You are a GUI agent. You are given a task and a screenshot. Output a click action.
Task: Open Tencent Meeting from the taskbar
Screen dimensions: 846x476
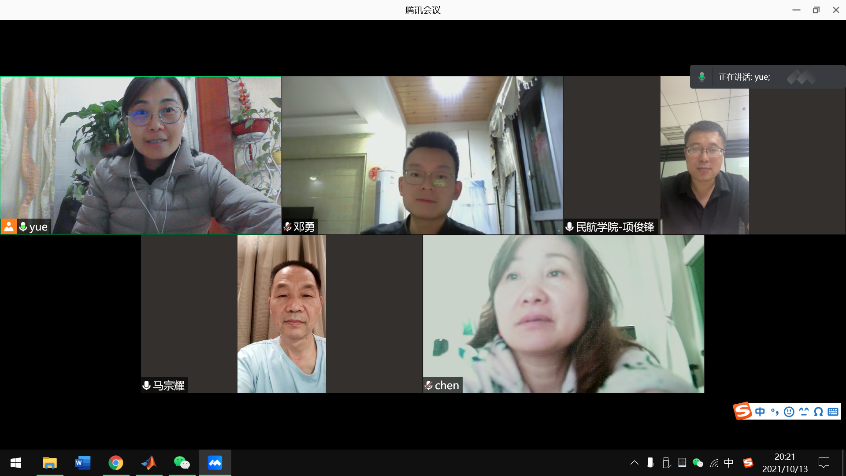tap(214, 463)
